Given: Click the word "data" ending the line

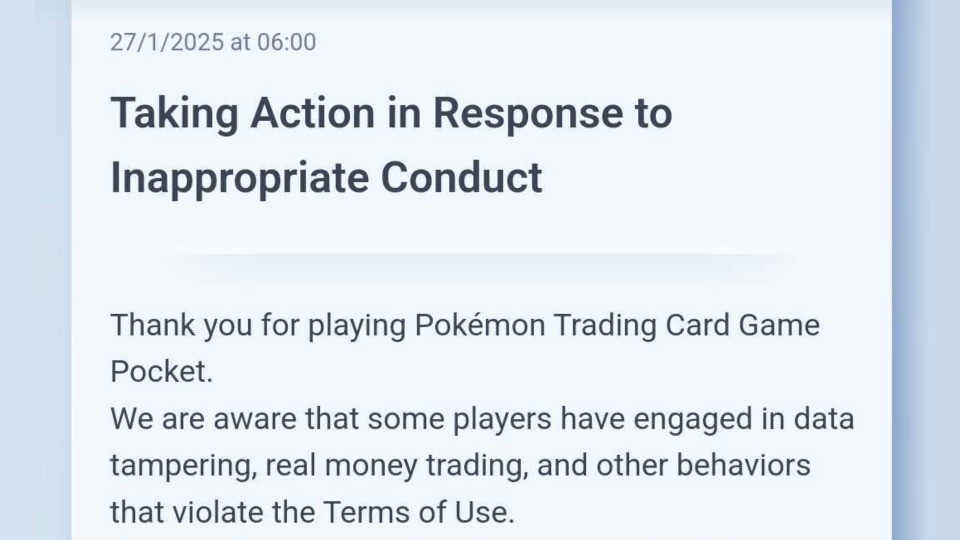Looking at the screenshot, I should click(823, 418).
